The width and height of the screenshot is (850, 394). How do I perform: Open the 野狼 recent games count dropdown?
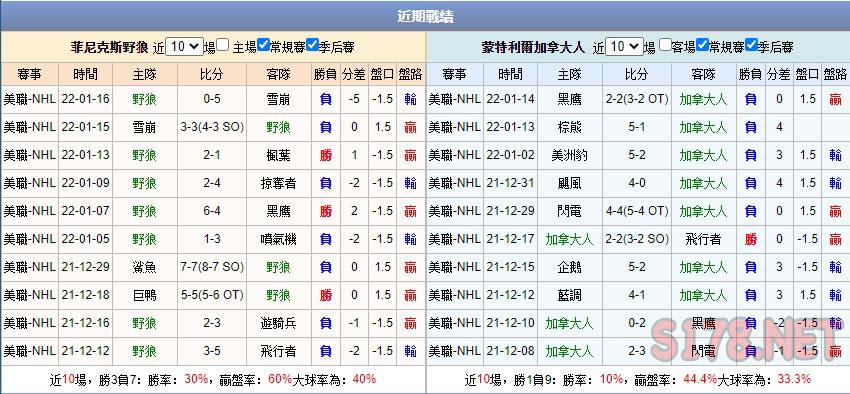pyautogui.click(x=184, y=47)
